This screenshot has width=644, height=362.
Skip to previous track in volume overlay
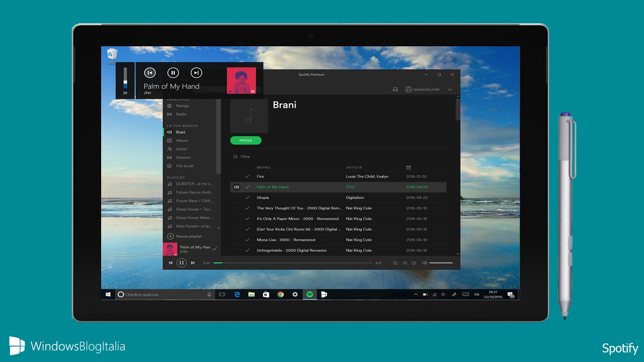(x=150, y=73)
